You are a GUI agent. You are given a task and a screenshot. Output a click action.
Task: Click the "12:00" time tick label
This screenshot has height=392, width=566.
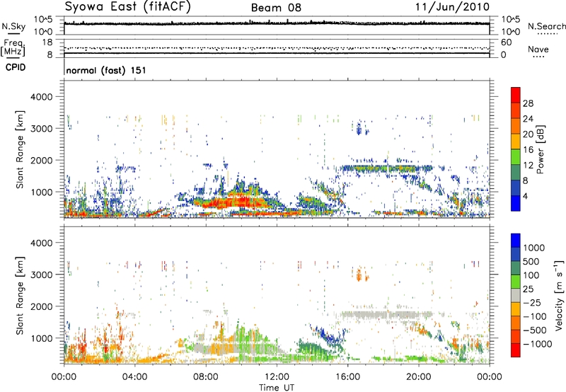pyautogui.click(x=277, y=377)
